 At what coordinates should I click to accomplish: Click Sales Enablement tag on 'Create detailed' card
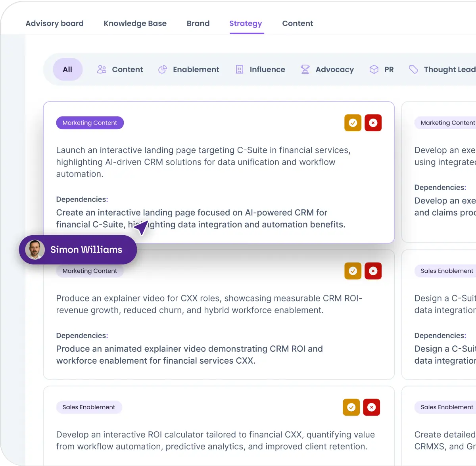pyautogui.click(x=446, y=407)
